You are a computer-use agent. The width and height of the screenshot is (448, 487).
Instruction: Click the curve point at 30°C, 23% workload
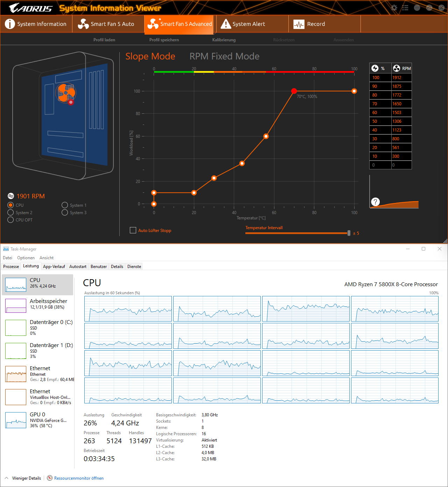(214, 178)
